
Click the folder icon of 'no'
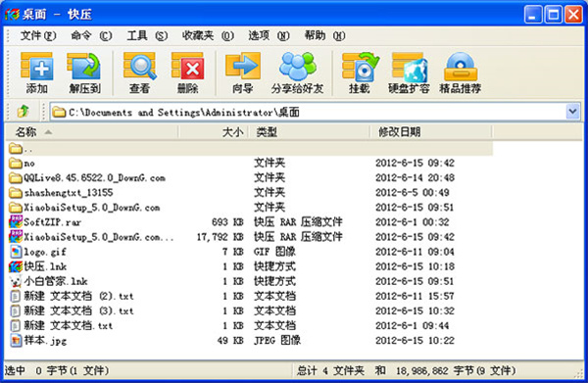16,163
